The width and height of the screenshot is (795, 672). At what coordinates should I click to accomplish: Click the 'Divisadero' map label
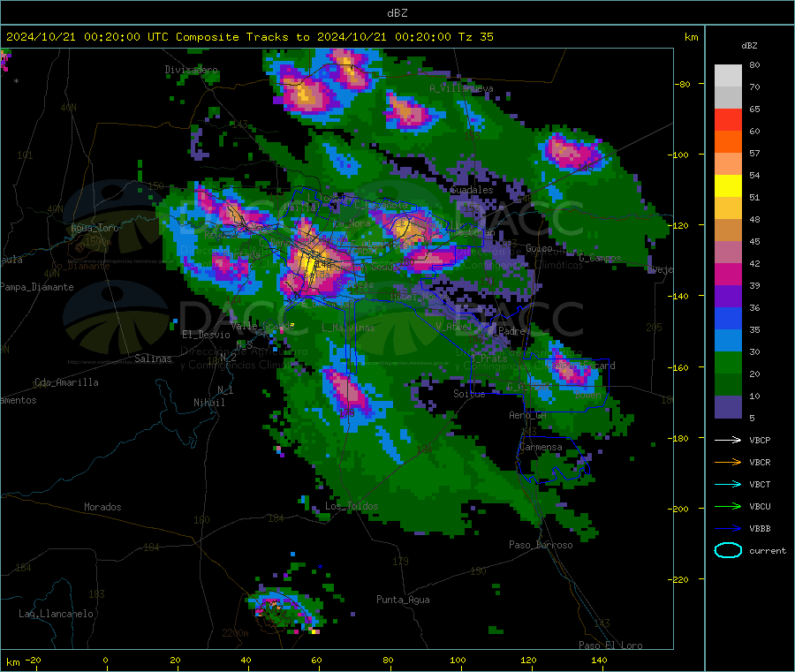(191, 70)
